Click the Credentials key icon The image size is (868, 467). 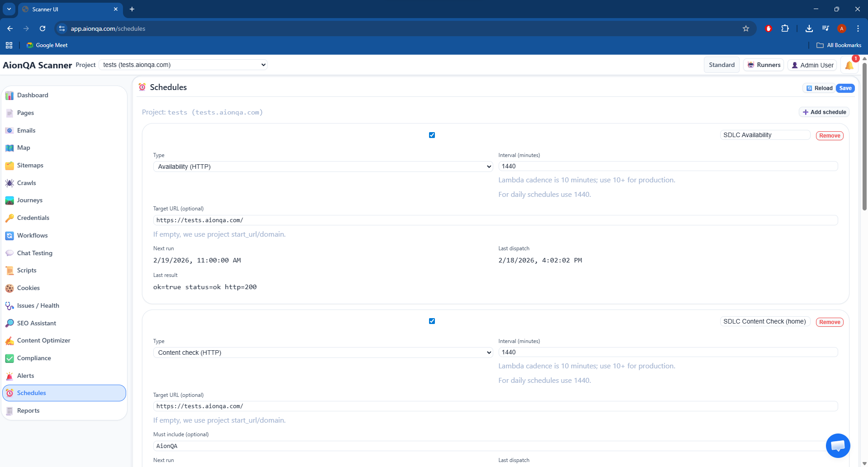pos(9,218)
